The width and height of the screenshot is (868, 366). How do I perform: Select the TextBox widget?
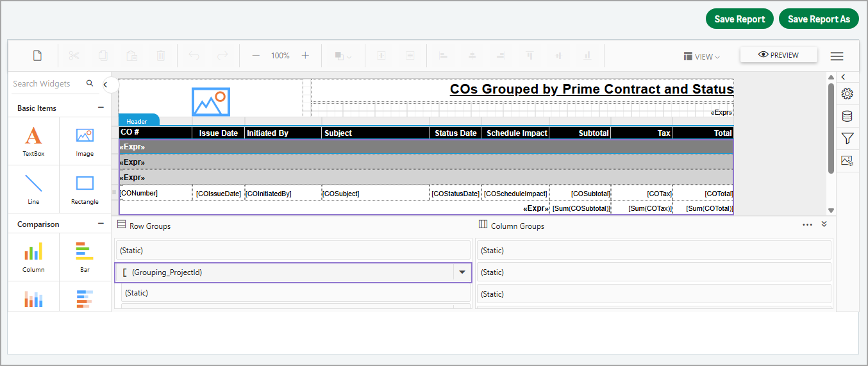pos(33,142)
